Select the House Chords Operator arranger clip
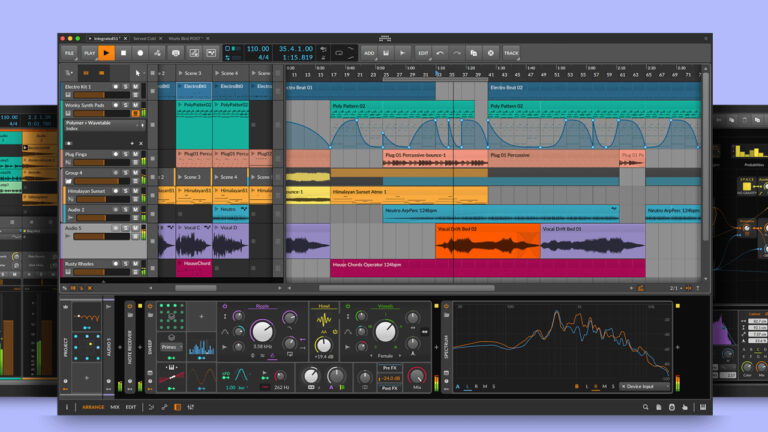 coord(487,268)
